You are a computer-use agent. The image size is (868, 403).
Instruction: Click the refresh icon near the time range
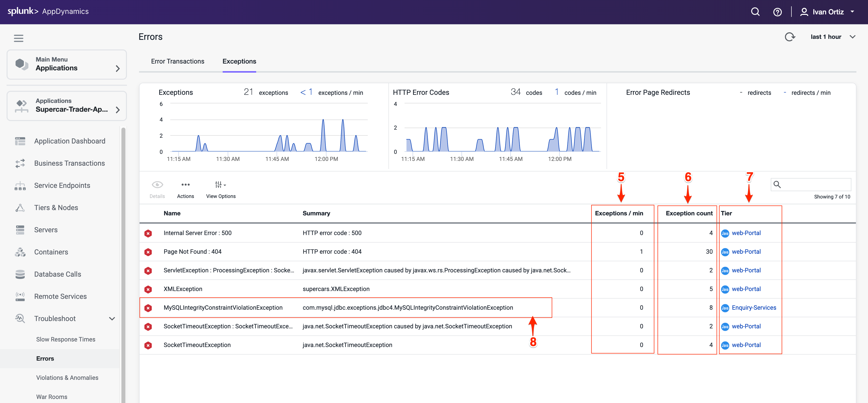[x=790, y=36]
